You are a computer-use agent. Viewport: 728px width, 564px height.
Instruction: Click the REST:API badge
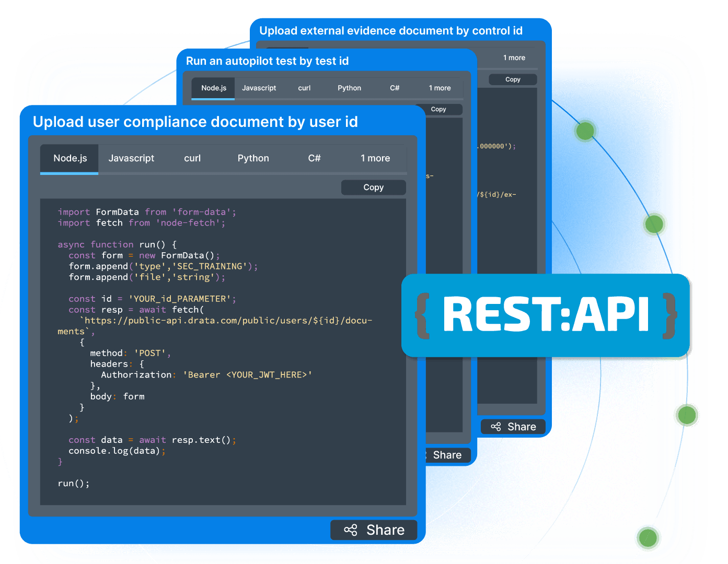coord(546,315)
